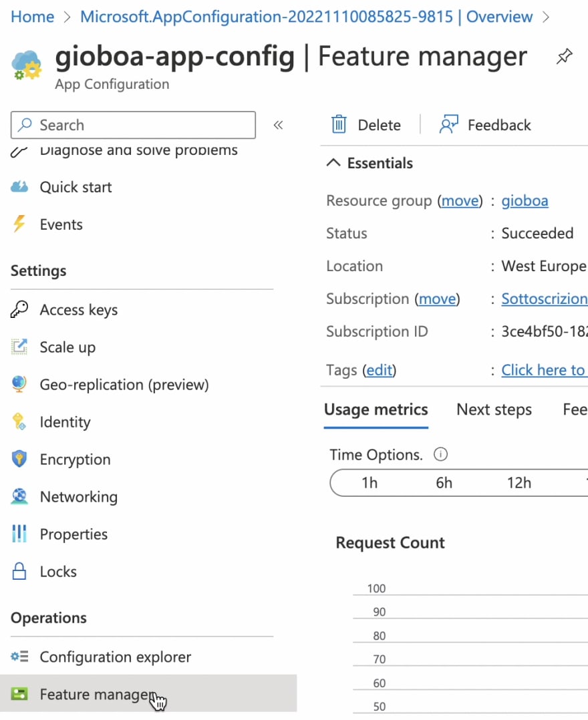Click the Feedback button
The height and width of the screenshot is (720, 588).
tap(485, 124)
